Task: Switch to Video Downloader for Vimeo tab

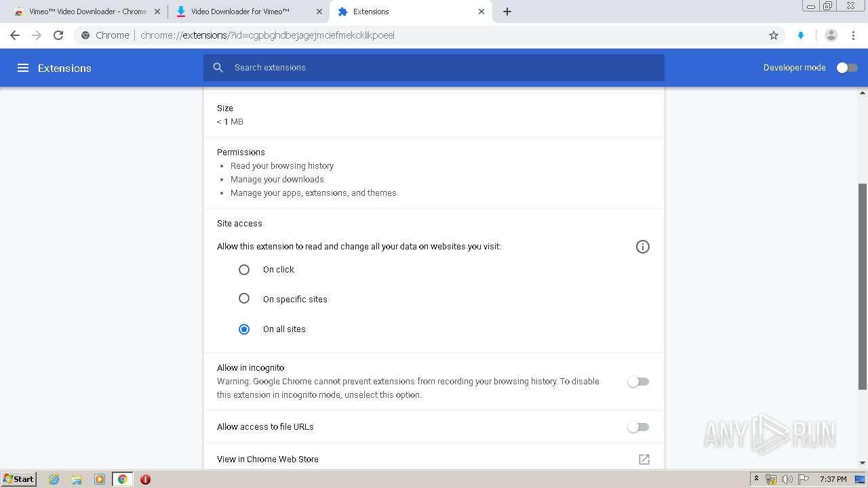Action: [x=248, y=12]
